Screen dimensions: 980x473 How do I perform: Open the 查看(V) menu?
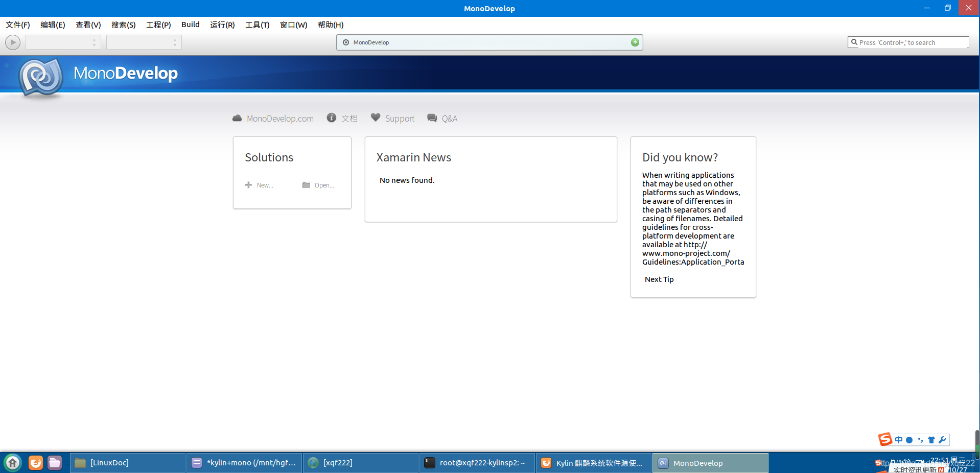88,25
